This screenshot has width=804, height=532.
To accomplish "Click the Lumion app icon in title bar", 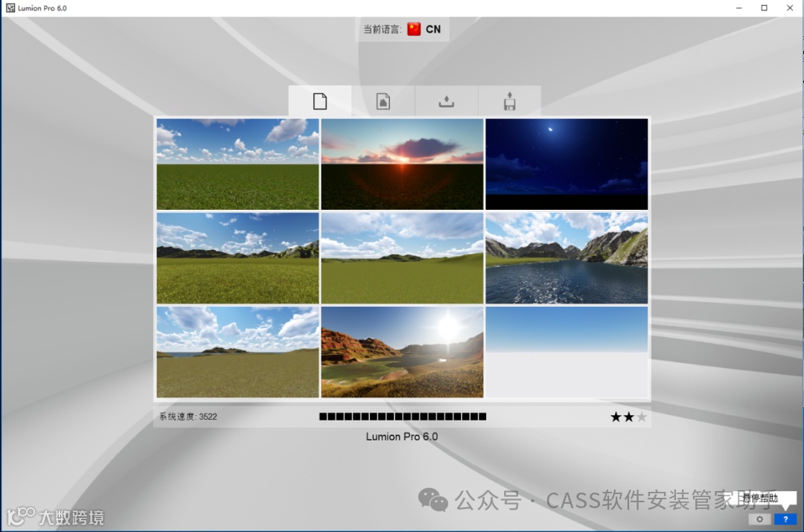I will tap(10, 7).
